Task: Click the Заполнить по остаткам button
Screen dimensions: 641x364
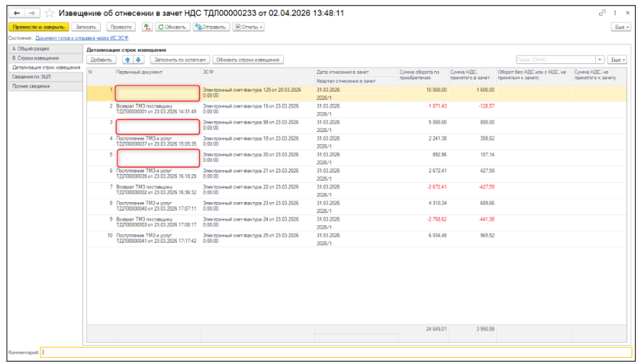Action: coord(179,60)
